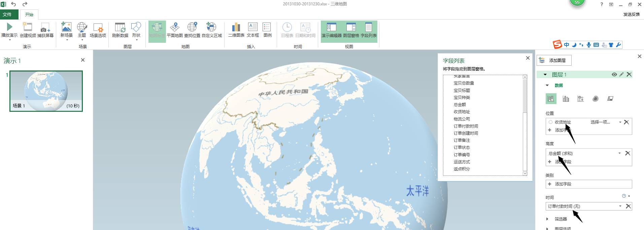644x230 pixels.
Task: Close the 字段列表 panel
Action: click(x=528, y=58)
